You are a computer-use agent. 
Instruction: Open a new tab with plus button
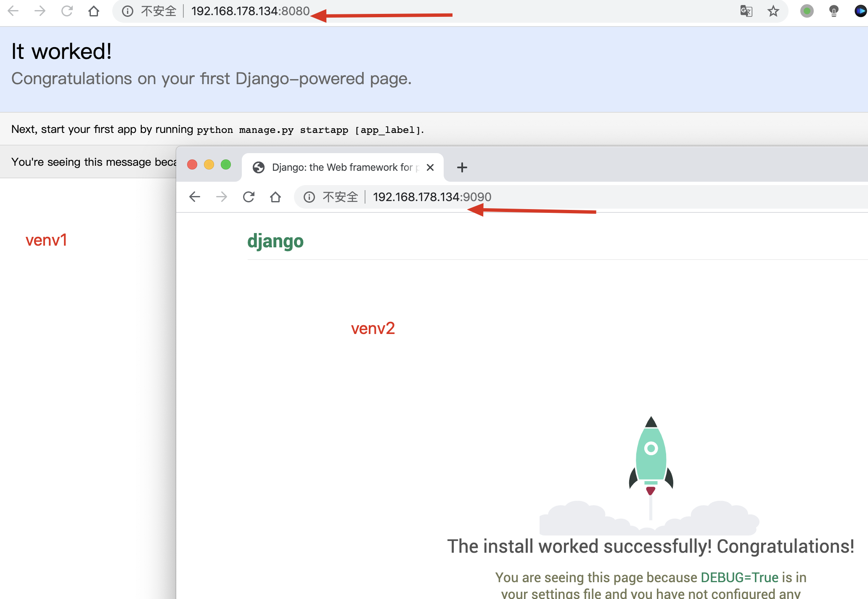[462, 167]
